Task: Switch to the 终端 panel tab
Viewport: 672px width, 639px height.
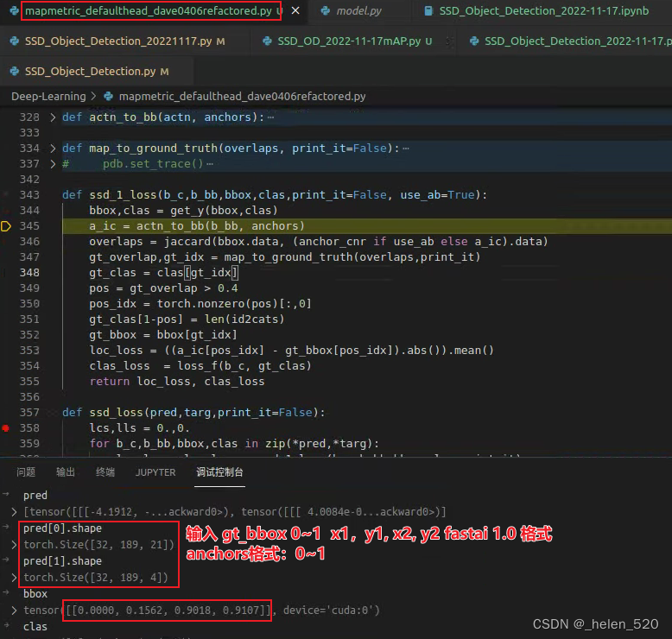Action: (x=105, y=472)
